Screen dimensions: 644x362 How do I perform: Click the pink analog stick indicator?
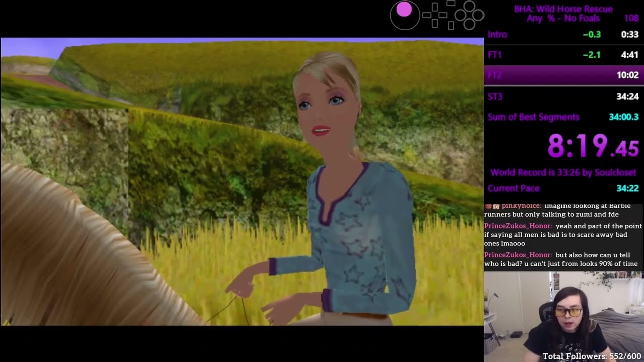pos(404,9)
